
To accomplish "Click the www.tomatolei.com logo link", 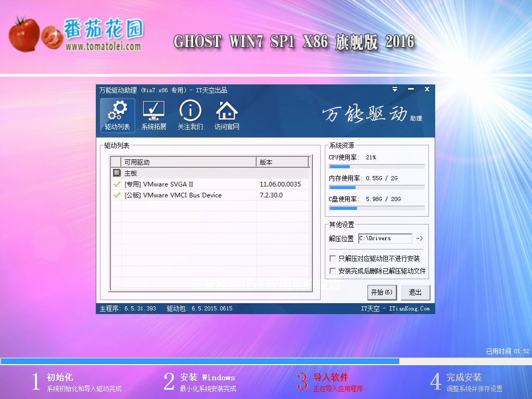I will tap(104, 46).
